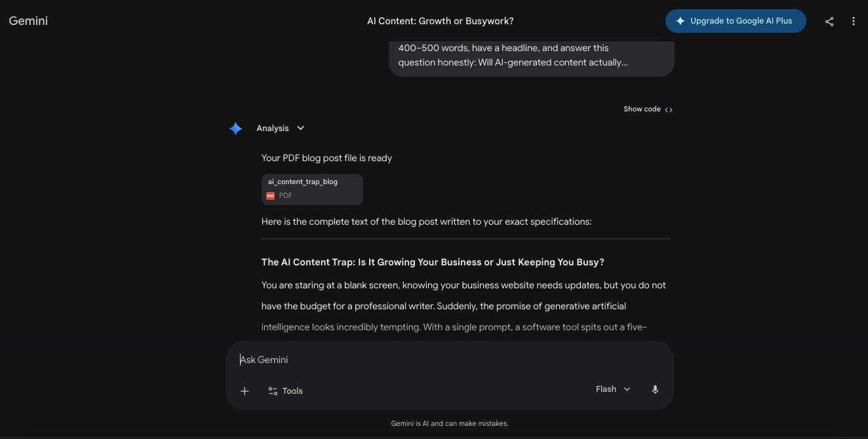868x439 pixels.
Task: Click the user prompt message bubble
Action: coord(532,58)
